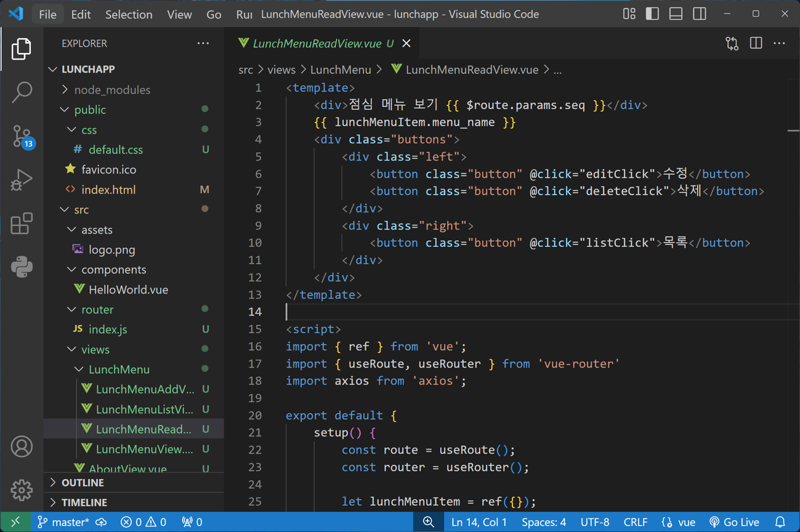The height and width of the screenshot is (532, 800).
Task: Click views in the breadcrumb path
Action: (x=281, y=70)
